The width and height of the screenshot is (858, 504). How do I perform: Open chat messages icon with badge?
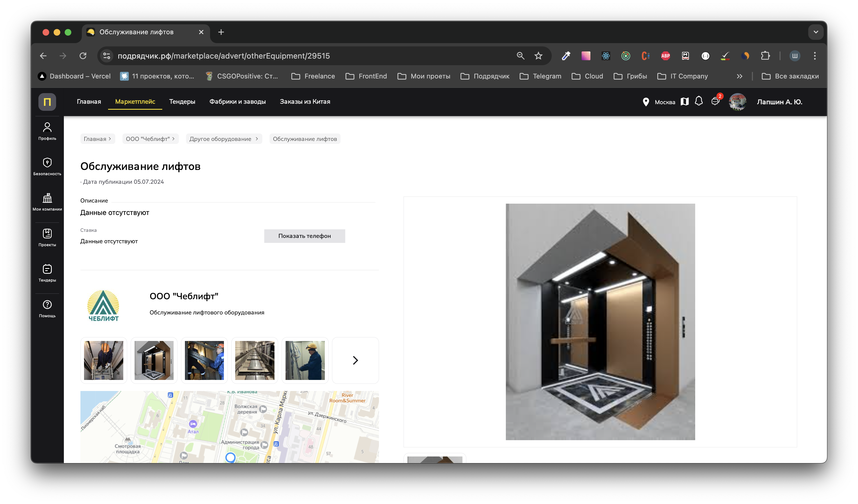[x=715, y=101]
